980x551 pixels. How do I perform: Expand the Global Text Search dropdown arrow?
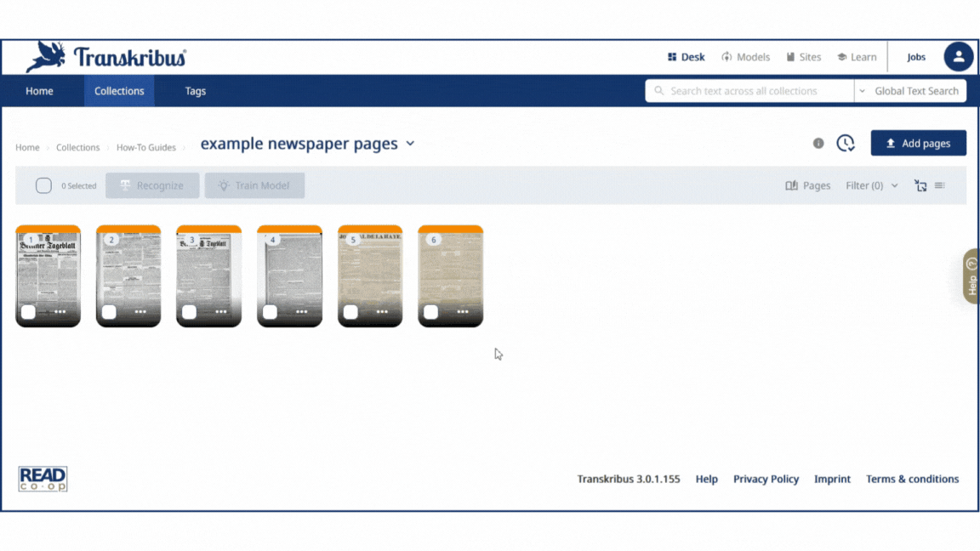(x=861, y=90)
